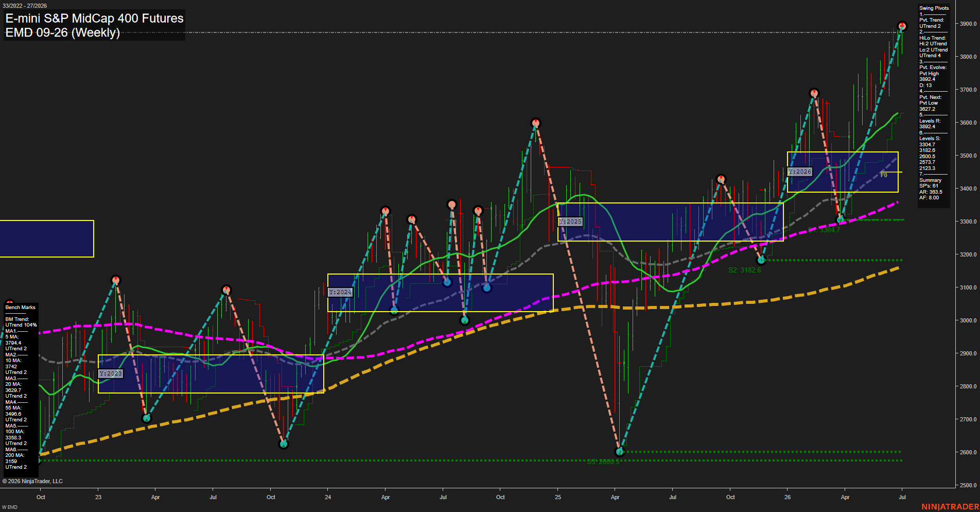Click the late-2024 swing high pivot near 3600
Image resolution: width=980 pixels, height=512 pixels.
point(536,123)
